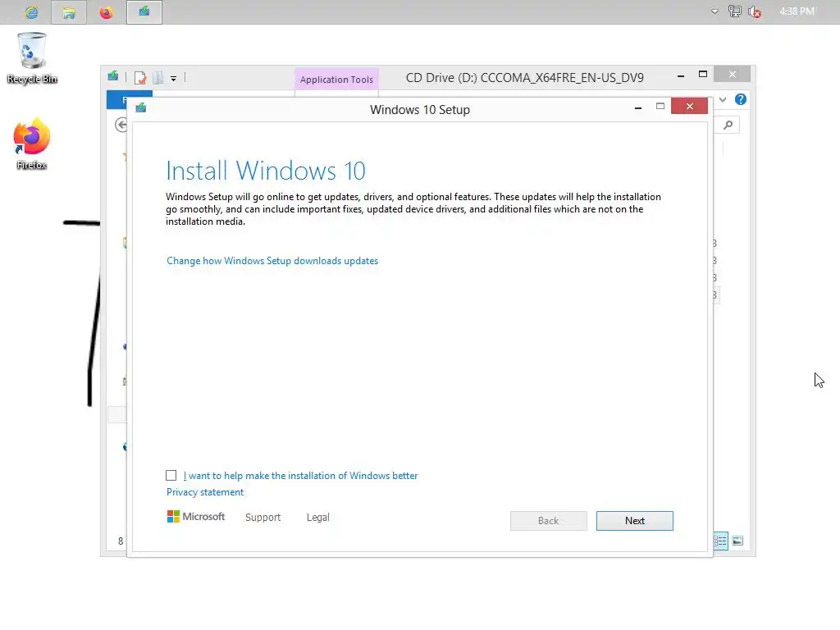The height and width of the screenshot is (630, 840).
Task: Expand the Explorer ribbon chevron
Action: tap(723, 99)
